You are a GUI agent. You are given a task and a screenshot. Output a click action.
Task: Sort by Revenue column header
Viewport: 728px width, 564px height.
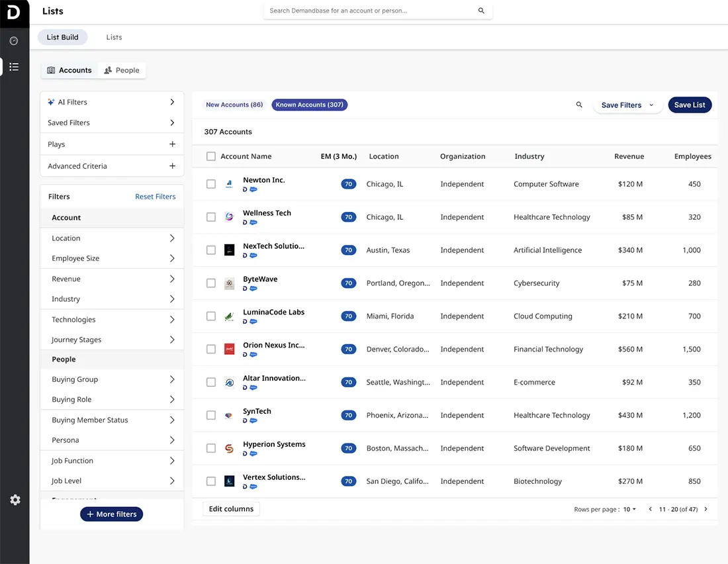click(629, 156)
